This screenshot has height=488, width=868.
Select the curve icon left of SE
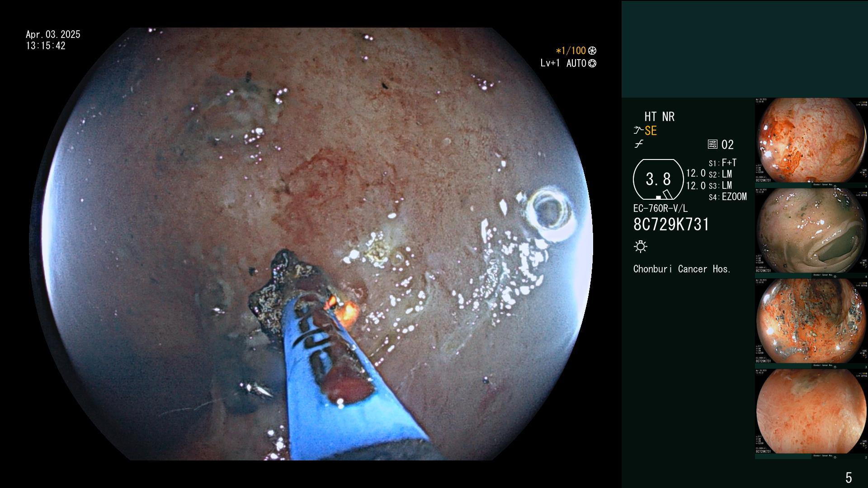[x=638, y=131]
